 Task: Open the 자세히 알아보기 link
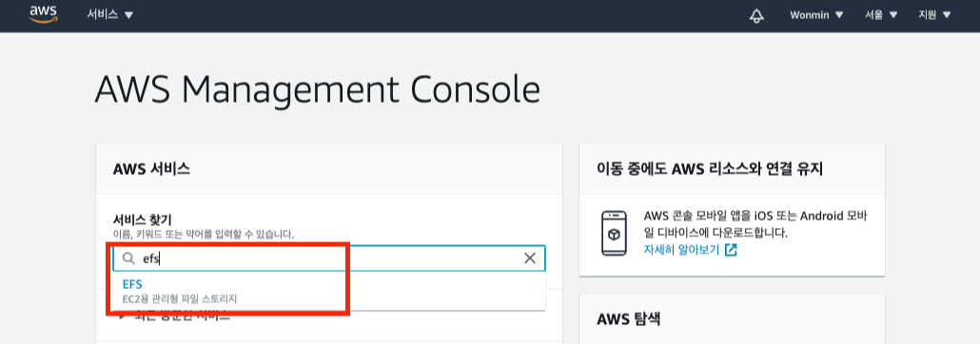pos(690,250)
